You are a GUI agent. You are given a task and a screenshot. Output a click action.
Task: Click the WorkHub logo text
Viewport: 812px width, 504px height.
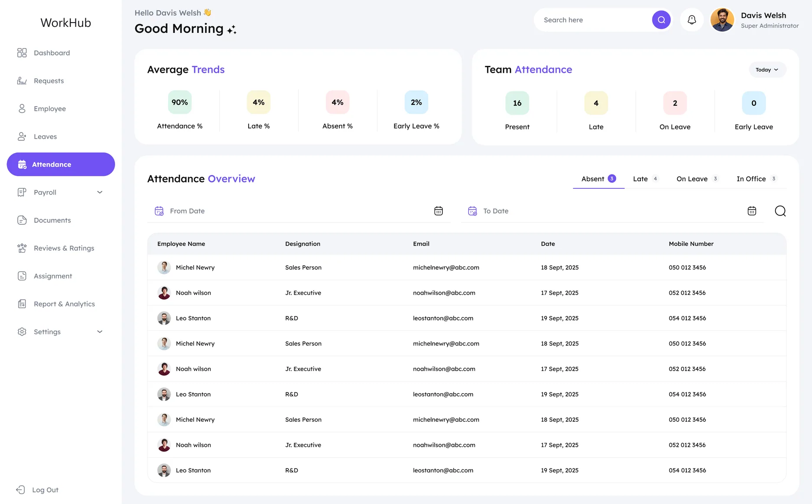point(66,23)
